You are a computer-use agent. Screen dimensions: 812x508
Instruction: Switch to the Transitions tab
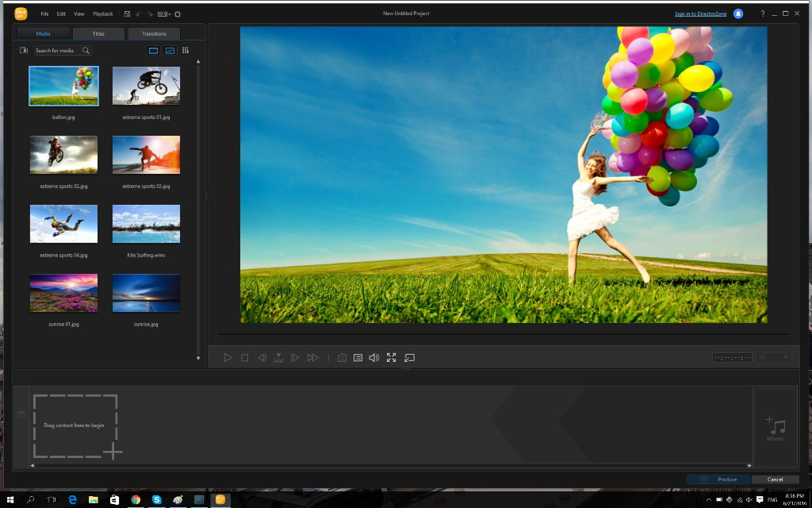coord(154,33)
